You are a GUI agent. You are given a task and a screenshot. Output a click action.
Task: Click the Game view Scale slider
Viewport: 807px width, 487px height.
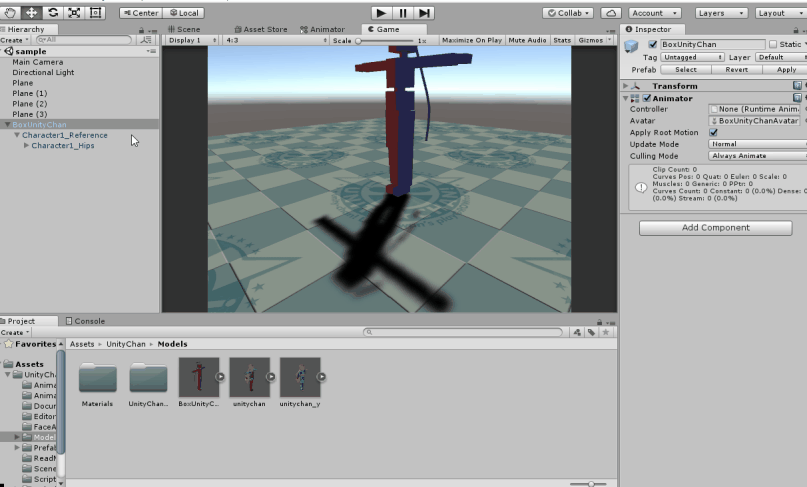(x=385, y=41)
